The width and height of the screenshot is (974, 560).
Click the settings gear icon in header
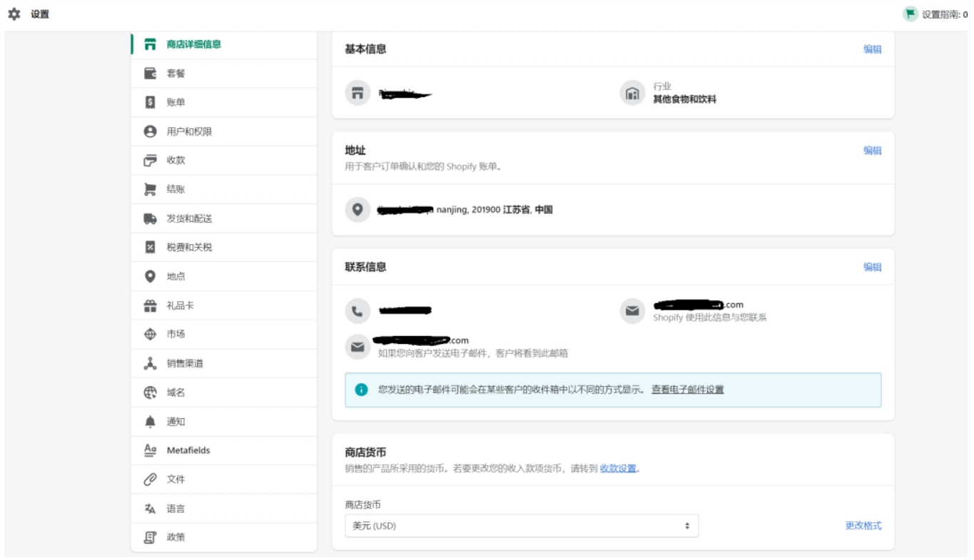tap(14, 14)
